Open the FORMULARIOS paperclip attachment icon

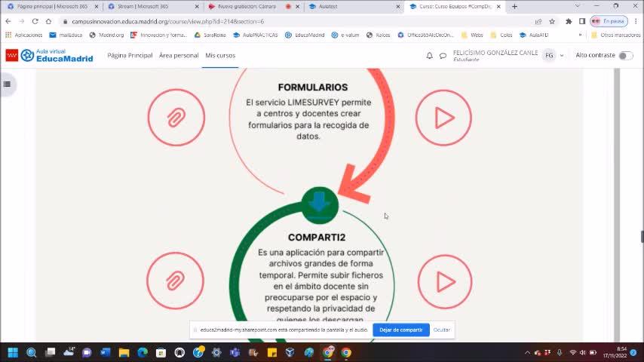(176, 118)
